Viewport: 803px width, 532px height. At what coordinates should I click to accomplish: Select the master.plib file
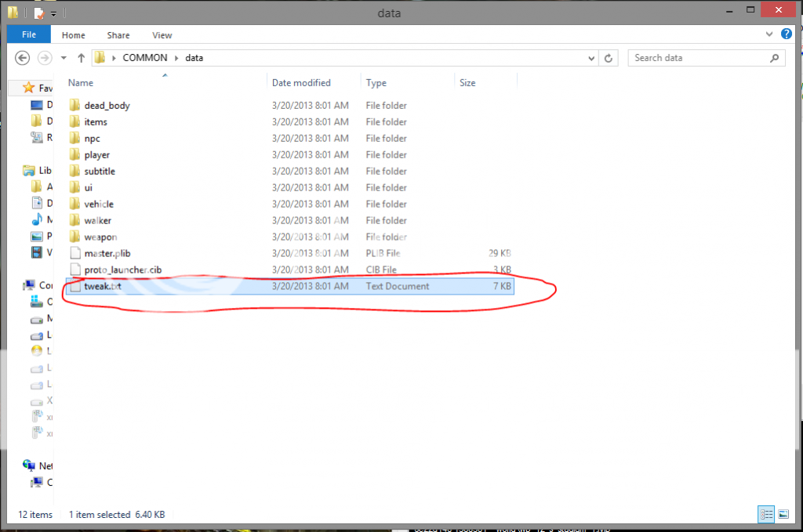(x=107, y=254)
